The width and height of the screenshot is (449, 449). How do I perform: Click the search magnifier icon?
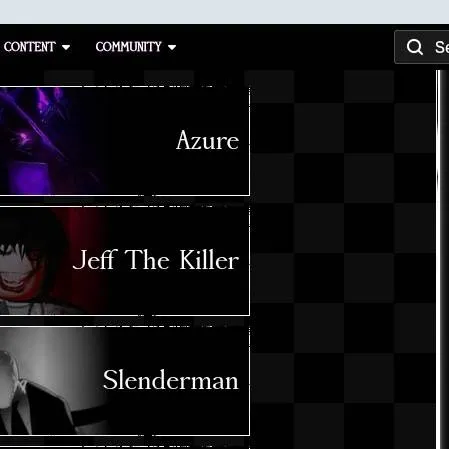(415, 47)
